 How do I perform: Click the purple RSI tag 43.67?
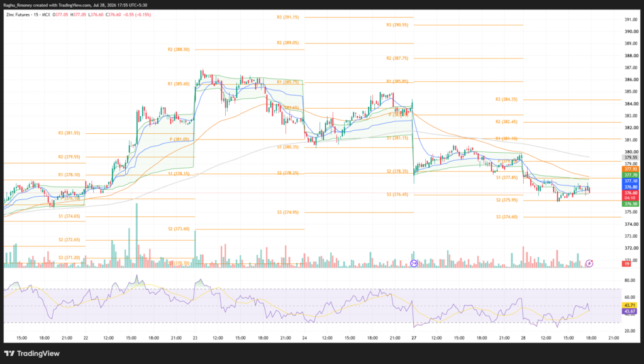coord(630,311)
